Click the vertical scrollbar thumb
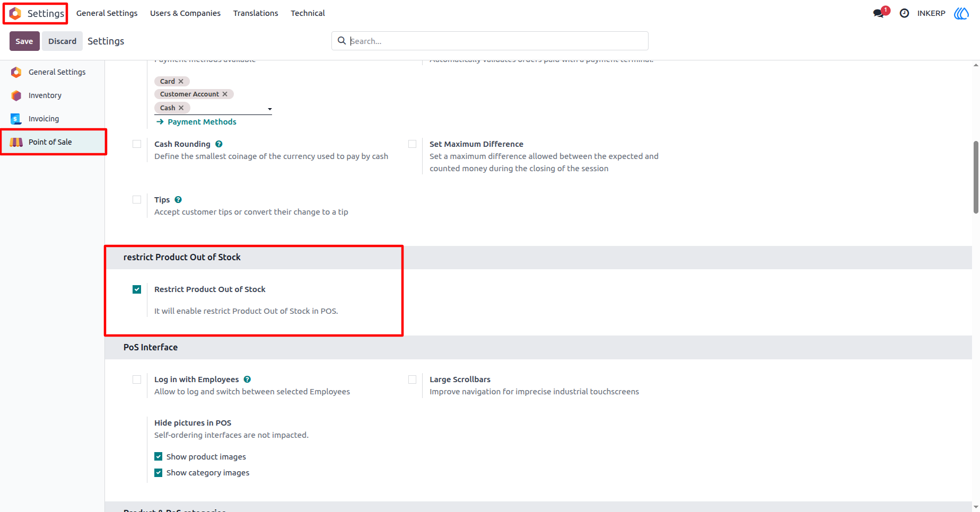980x512 pixels. 976,177
